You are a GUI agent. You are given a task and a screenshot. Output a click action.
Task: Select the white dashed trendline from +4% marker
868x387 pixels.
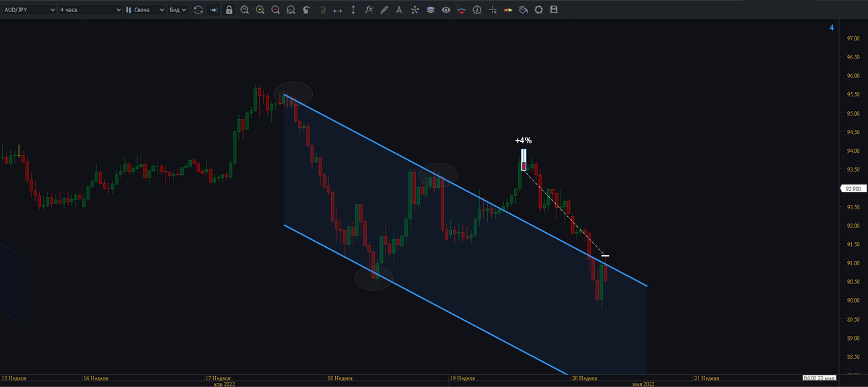point(565,212)
